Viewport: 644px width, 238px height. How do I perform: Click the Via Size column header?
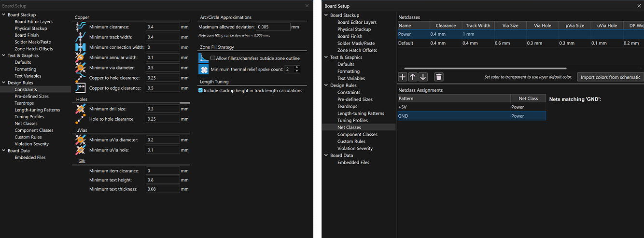[x=510, y=26]
